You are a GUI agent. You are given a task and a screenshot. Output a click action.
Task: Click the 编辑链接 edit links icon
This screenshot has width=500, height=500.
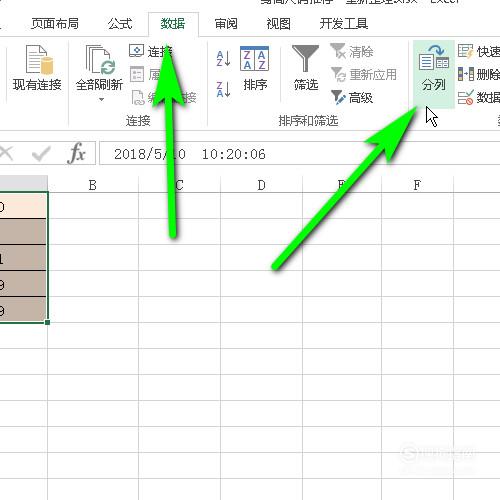[x=138, y=98]
